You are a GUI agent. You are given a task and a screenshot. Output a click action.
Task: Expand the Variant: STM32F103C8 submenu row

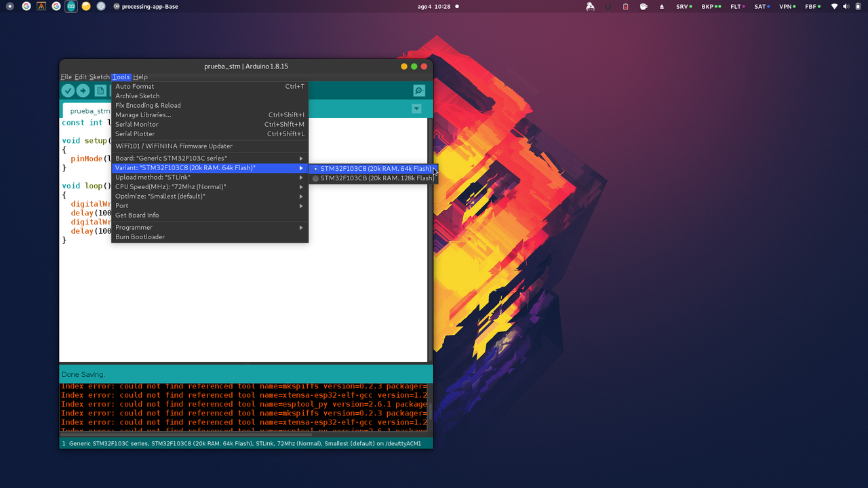coord(210,167)
